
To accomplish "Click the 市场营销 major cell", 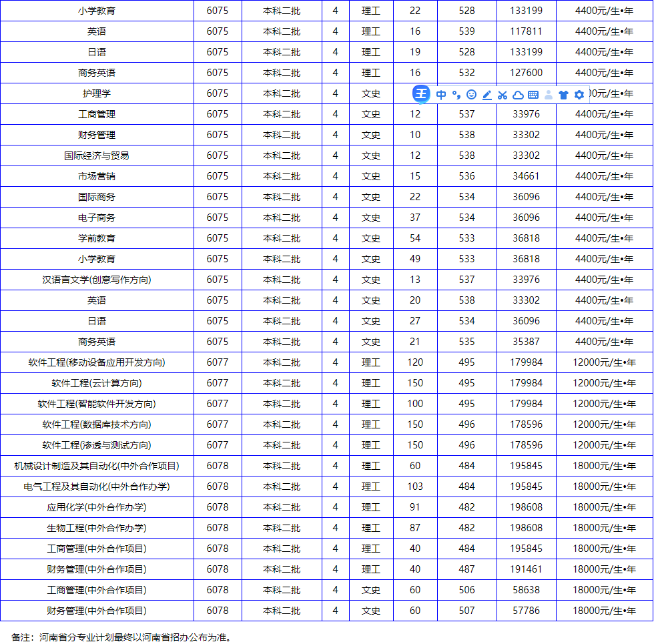I will click(x=97, y=176).
